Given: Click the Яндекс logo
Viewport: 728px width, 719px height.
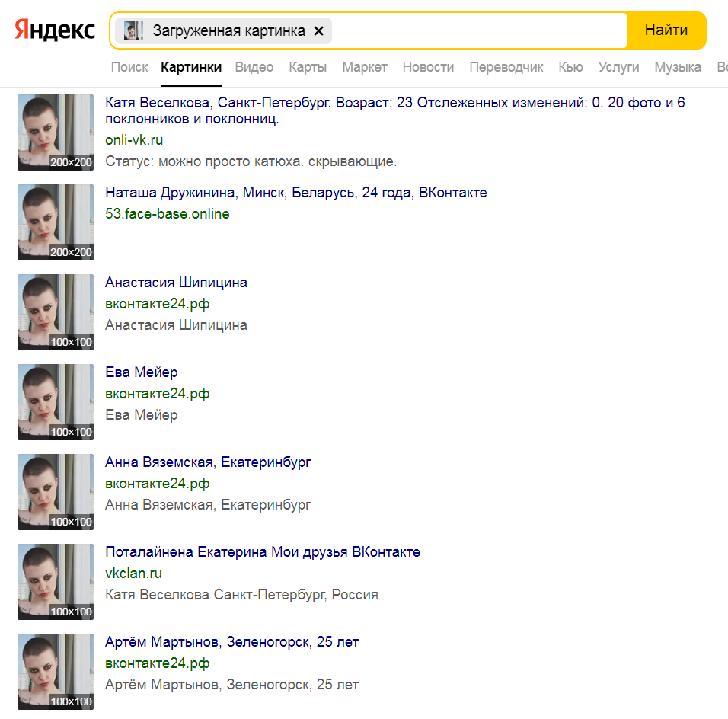Looking at the screenshot, I should [55, 30].
